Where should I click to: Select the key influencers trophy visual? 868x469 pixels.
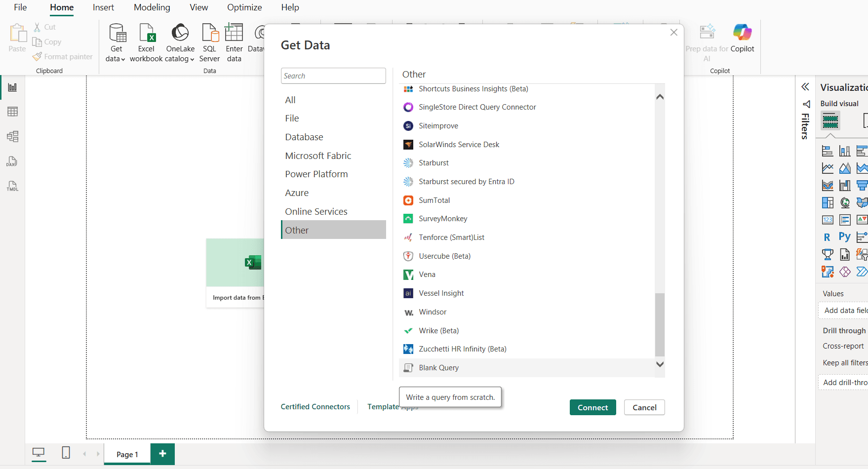click(x=828, y=255)
